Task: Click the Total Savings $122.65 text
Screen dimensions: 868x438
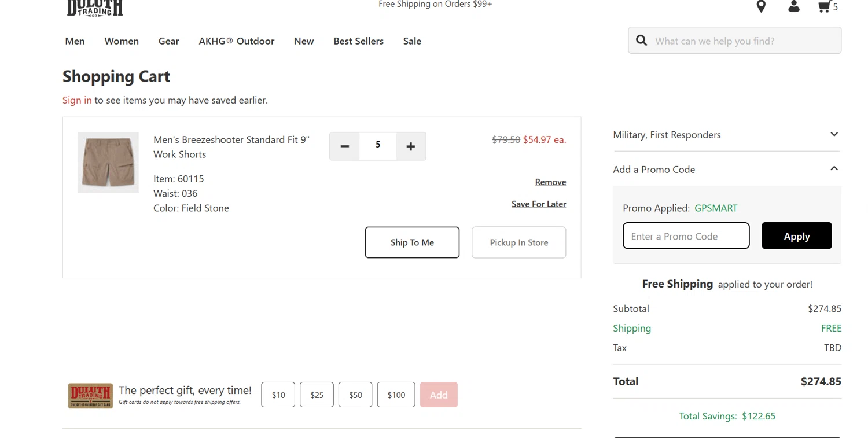Action: click(727, 416)
